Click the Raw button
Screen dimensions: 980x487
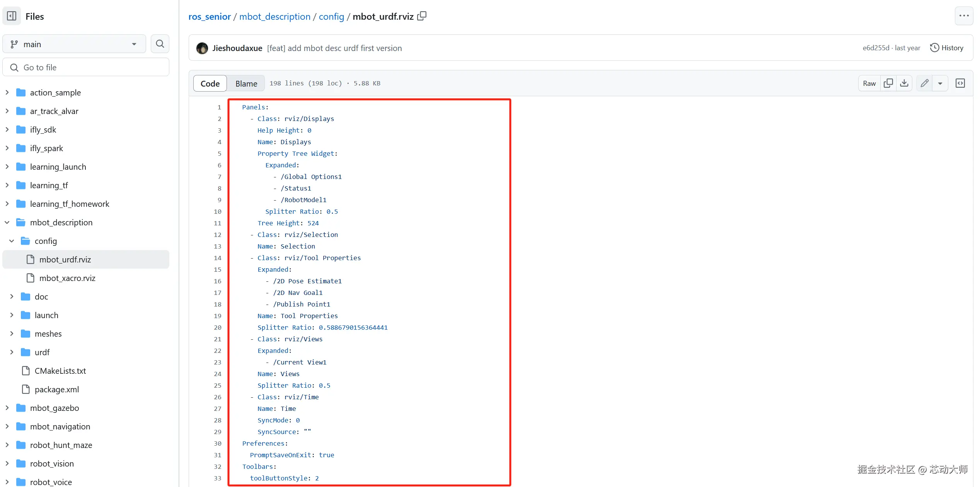click(869, 83)
